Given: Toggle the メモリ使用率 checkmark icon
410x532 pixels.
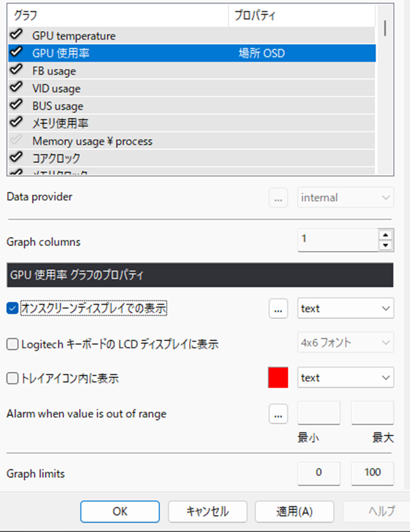Looking at the screenshot, I should pos(15,122).
